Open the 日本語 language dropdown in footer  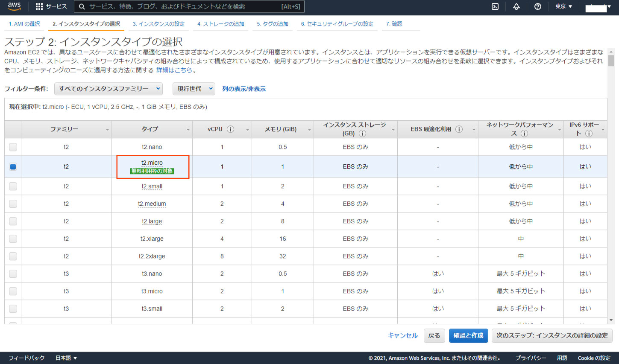[x=66, y=358]
